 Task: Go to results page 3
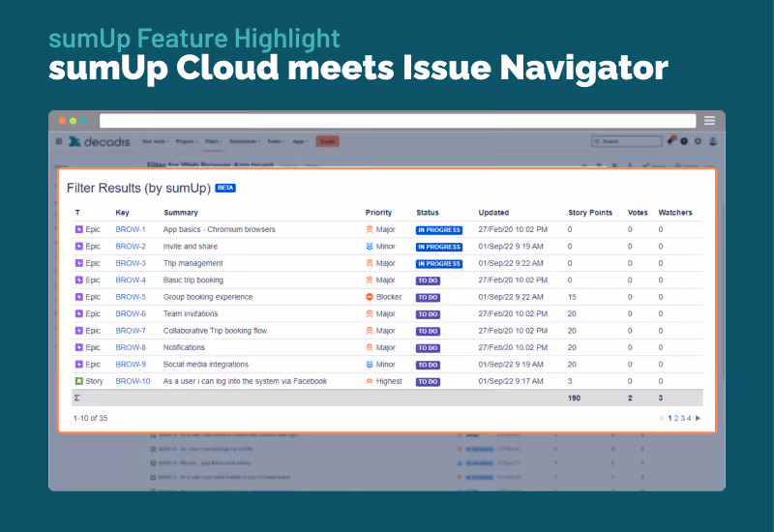point(683,418)
